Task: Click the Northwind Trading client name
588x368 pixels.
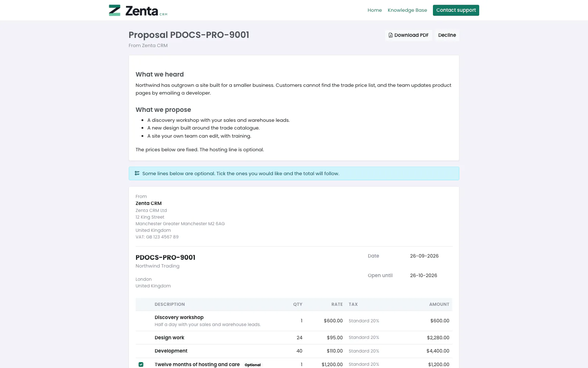Action: [x=157, y=266]
